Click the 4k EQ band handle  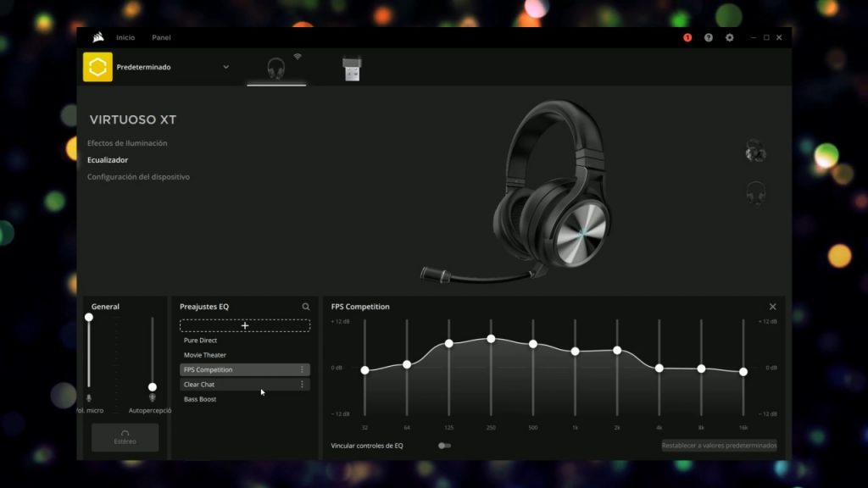pos(659,368)
